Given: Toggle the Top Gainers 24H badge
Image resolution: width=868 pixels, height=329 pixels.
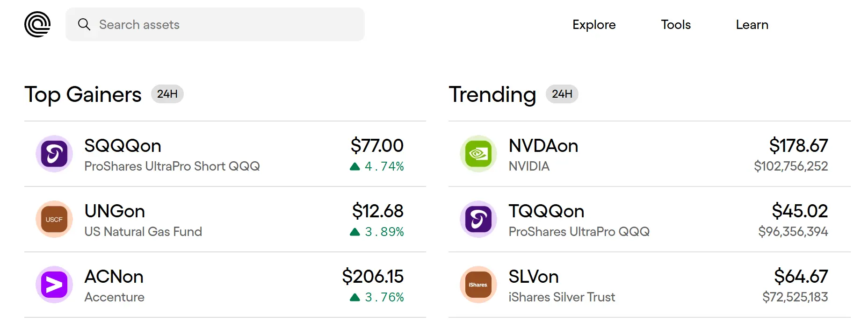Looking at the screenshot, I should point(167,94).
